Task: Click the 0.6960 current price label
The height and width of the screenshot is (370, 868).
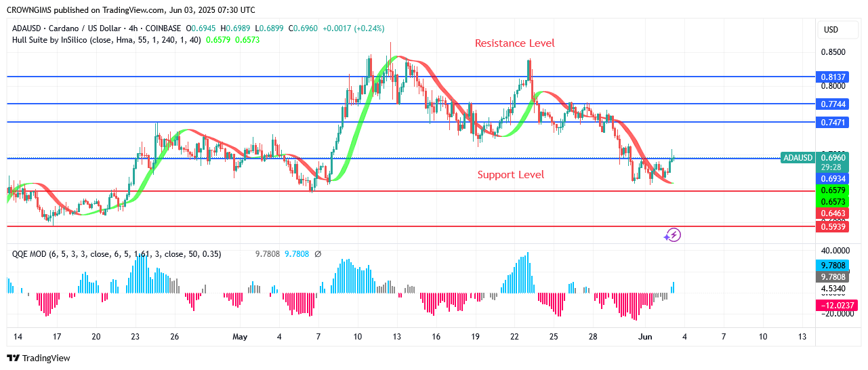Action: [832, 157]
